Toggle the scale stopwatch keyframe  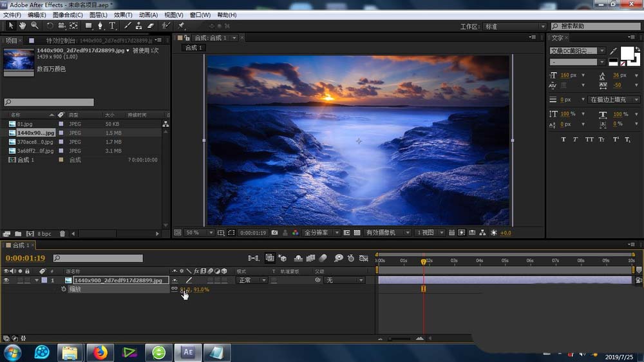[64, 289]
